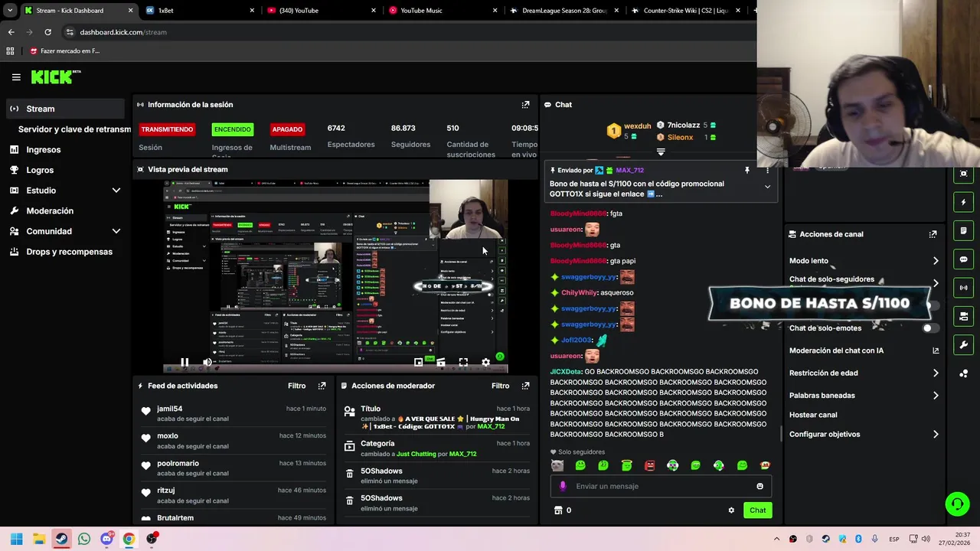
Task: Open chat settings gear icon
Action: pos(731,510)
